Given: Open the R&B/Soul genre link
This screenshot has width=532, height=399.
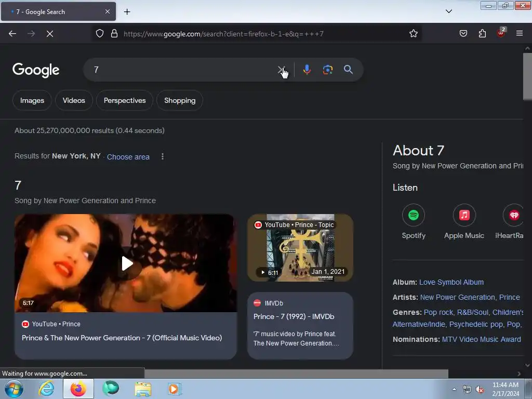Looking at the screenshot, I should pyautogui.click(x=473, y=312).
